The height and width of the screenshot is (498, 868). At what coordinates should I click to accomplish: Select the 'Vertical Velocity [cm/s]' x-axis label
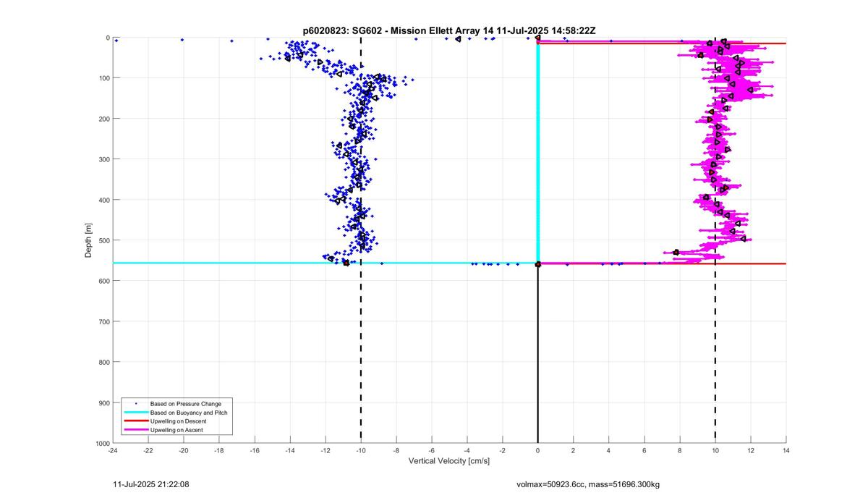pyautogui.click(x=449, y=460)
